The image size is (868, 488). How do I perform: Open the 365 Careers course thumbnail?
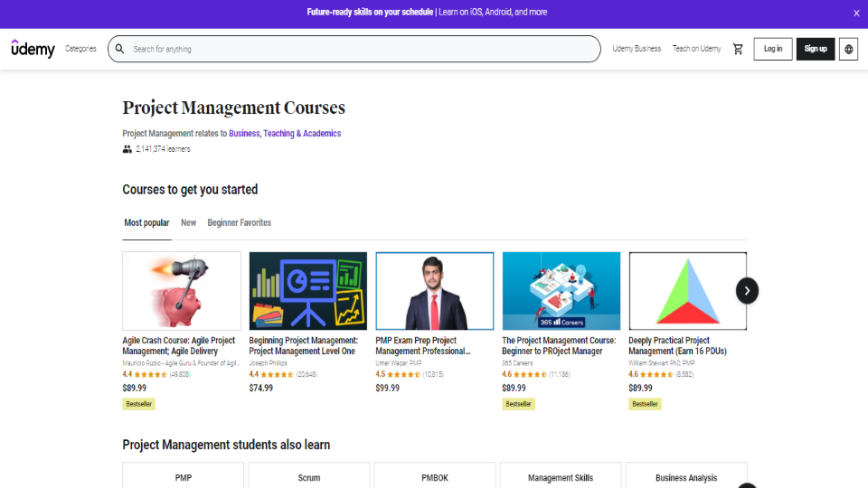(561, 291)
